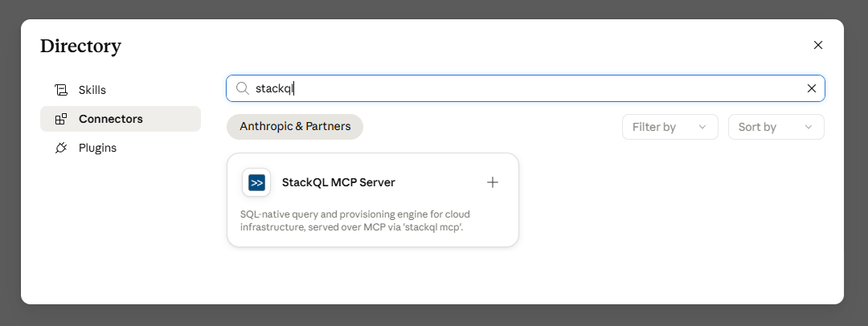This screenshot has height=326, width=868.
Task: Open the Filter by dropdown
Action: pyautogui.click(x=669, y=127)
